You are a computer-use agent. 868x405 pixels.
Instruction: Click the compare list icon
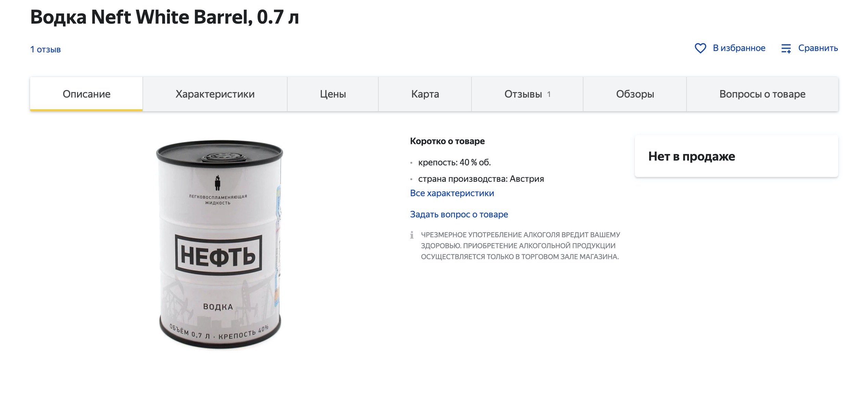click(786, 48)
